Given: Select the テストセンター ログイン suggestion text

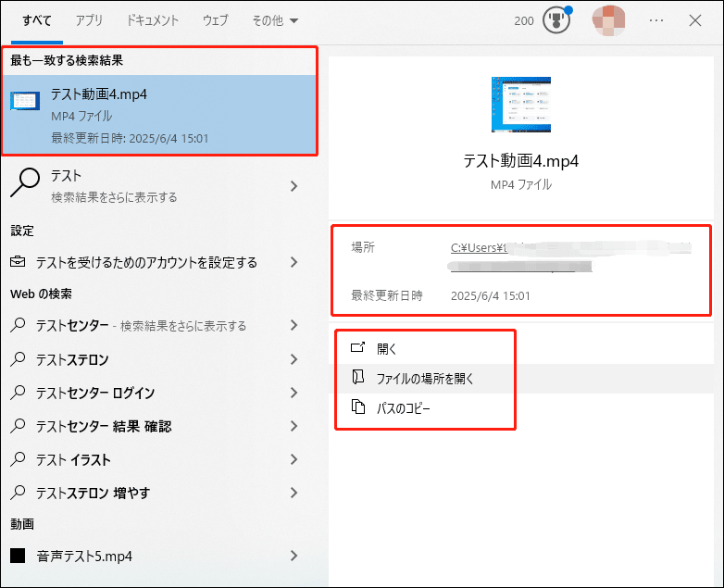Looking at the screenshot, I should pos(95,393).
